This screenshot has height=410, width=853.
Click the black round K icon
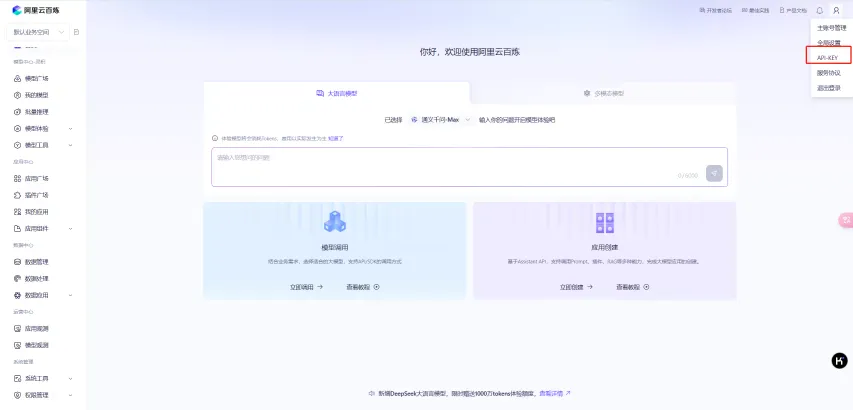click(839, 361)
